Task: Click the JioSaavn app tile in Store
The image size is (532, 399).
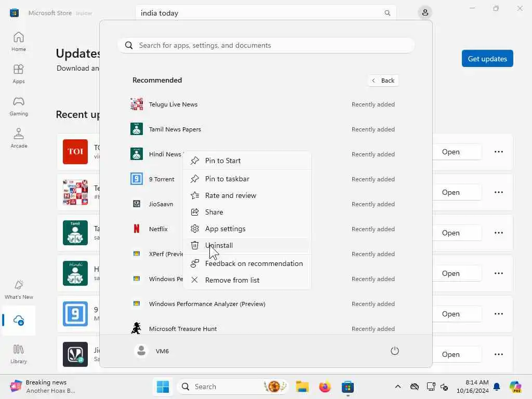Action: tap(75, 354)
